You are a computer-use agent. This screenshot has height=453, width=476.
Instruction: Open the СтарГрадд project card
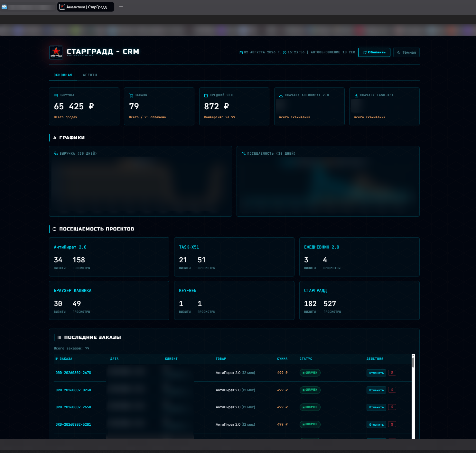click(x=359, y=301)
